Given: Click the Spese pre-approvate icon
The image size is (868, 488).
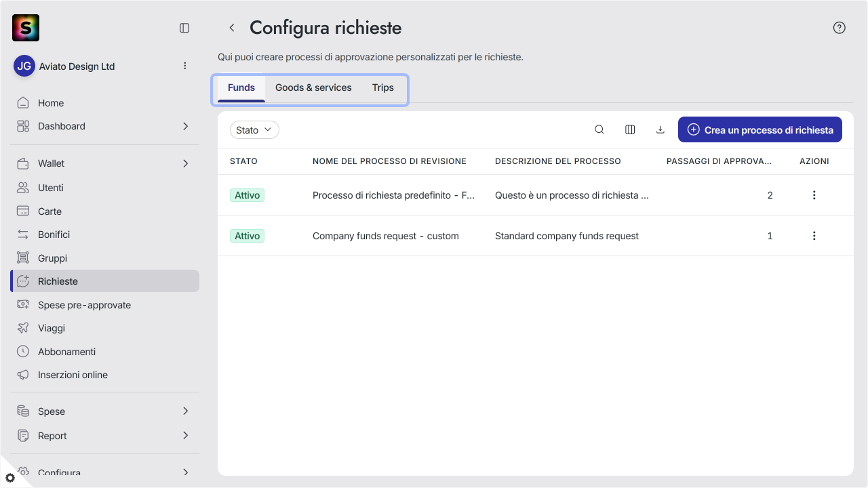Looking at the screenshot, I should coord(23,305).
